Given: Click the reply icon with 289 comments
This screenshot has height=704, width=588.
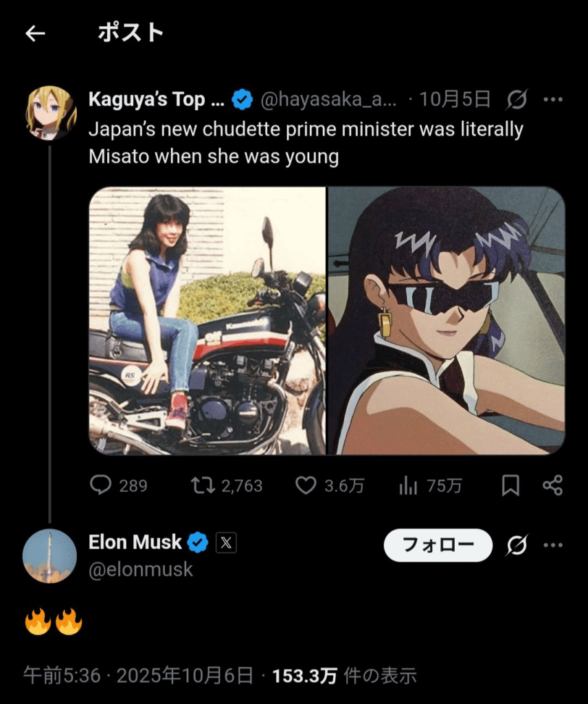Looking at the screenshot, I should tap(101, 485).
